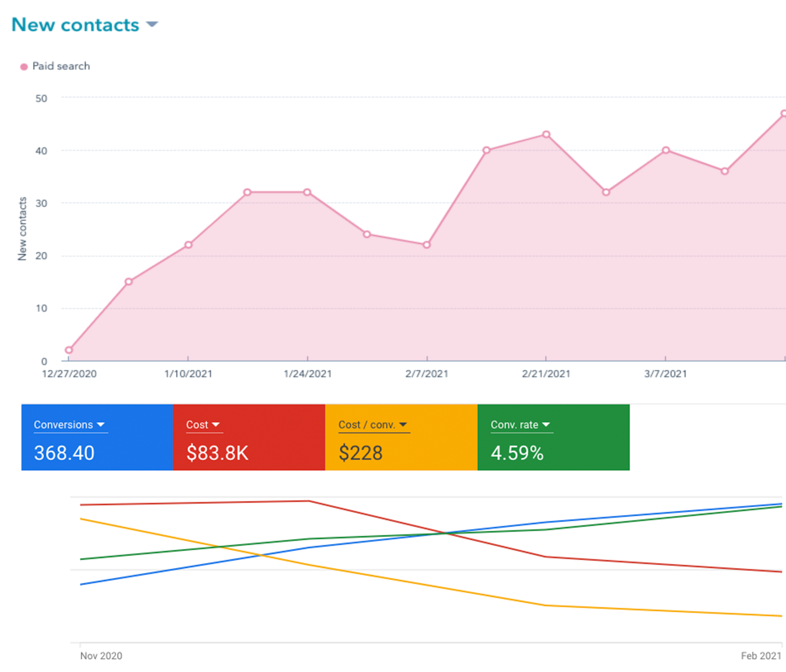This screenshot has width=786, height=672.
Task: Click the 368.40 conversions value
Action: [x=64, y=453]
